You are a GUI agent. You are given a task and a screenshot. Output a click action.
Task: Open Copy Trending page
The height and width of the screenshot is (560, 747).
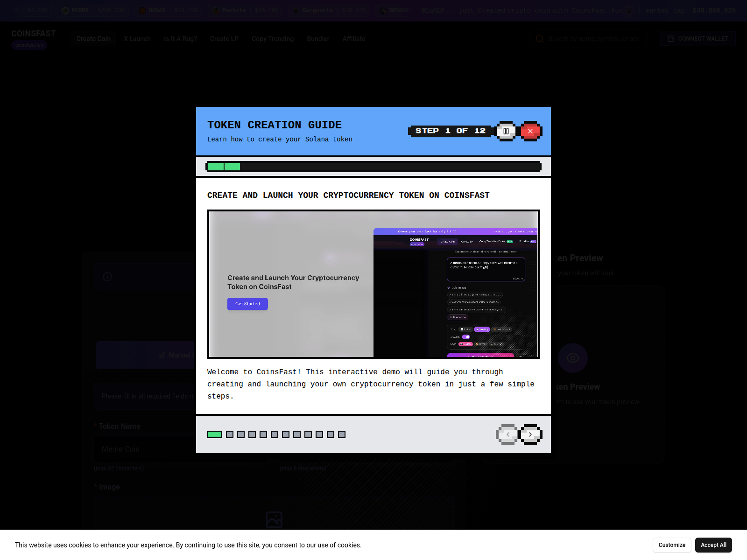pos(273,39)
